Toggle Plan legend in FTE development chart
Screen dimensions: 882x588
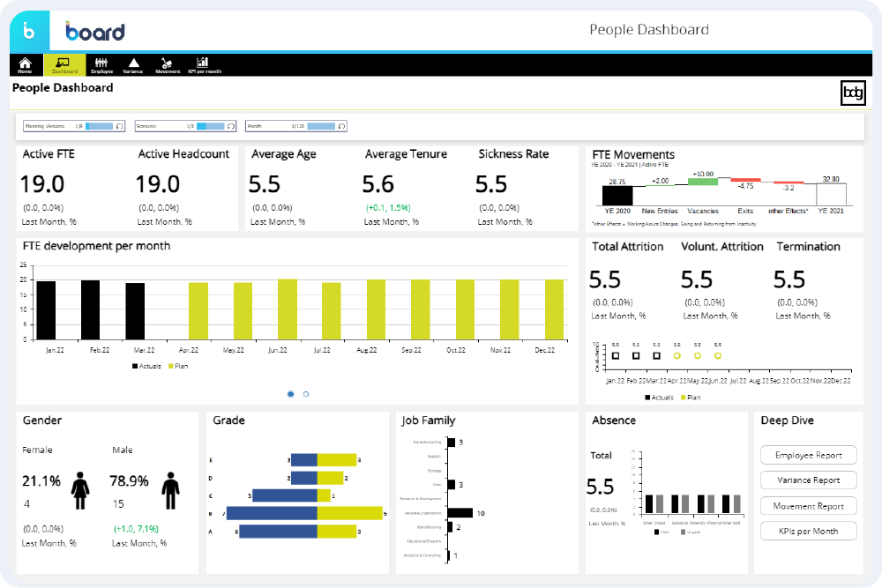(x=178, y=366)
